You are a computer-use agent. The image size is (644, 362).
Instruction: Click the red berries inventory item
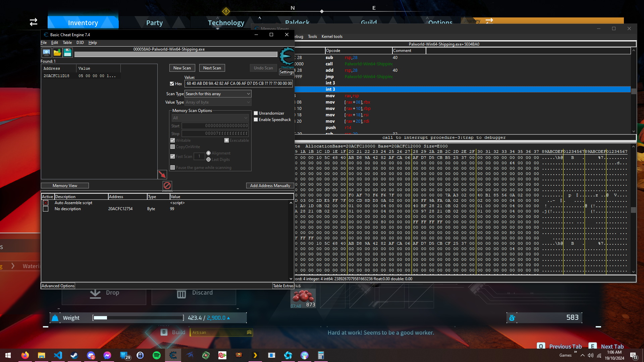coord(303,298)
